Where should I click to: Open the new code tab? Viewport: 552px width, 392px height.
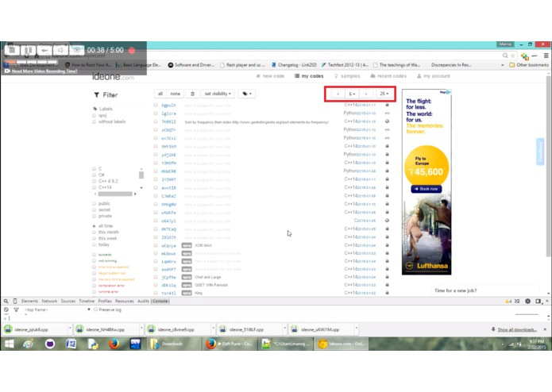coord(270,76)
